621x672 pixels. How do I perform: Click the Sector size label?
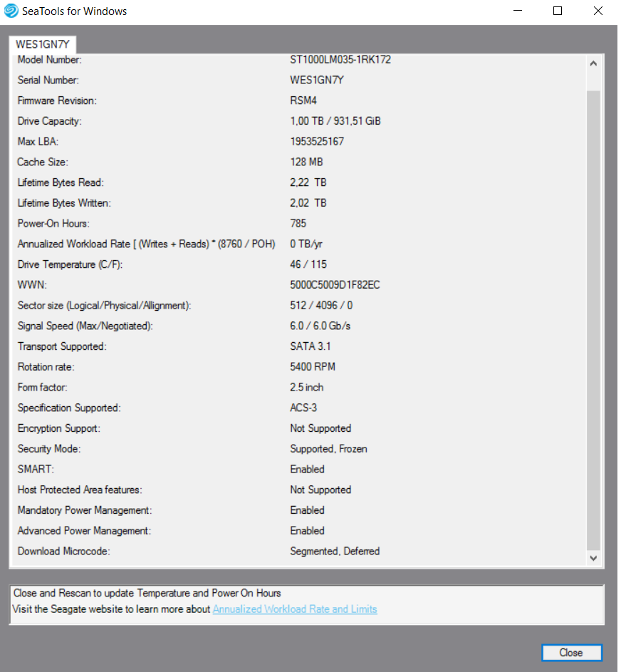(x=104, y=306)
